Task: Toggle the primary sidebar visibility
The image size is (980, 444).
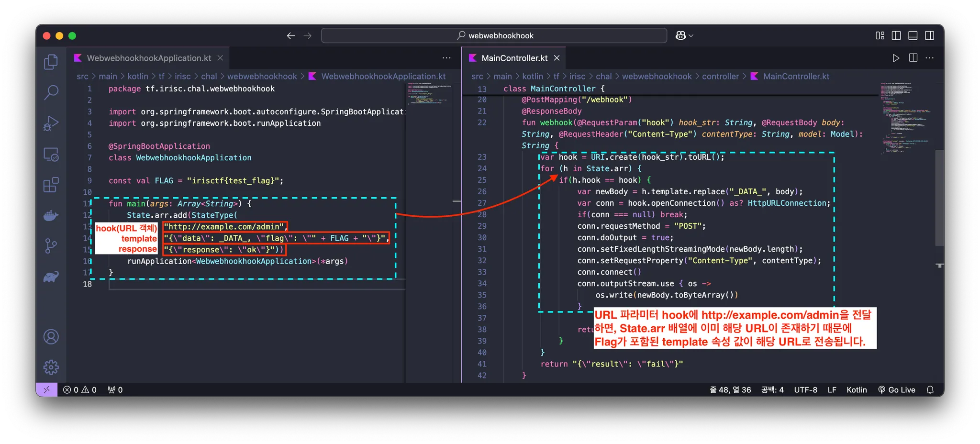Action: 896,35
